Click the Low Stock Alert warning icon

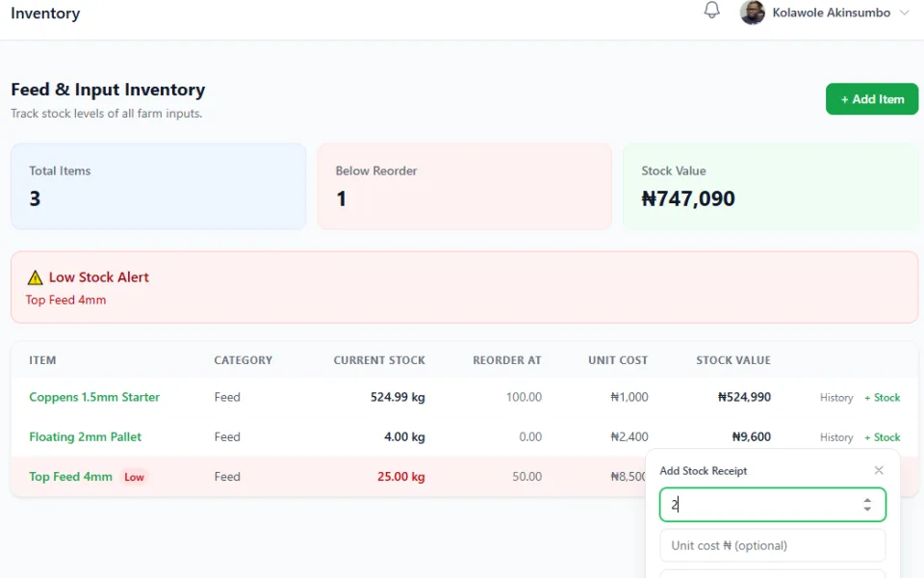click(36, 277)
